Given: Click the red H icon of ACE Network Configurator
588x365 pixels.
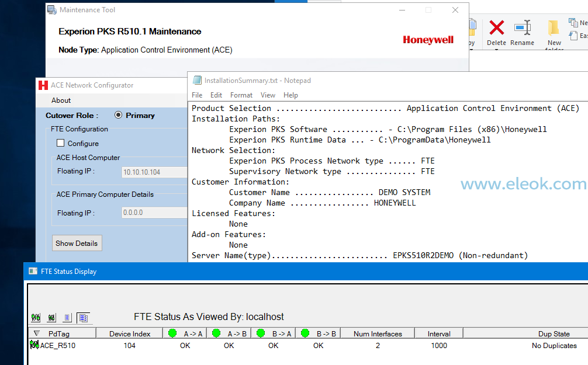Looking at the screenshot, I should (43, 85).
